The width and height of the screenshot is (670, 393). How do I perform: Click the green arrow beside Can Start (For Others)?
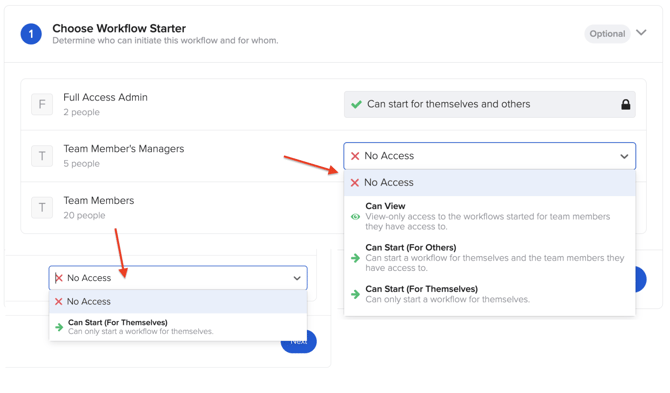355,258
